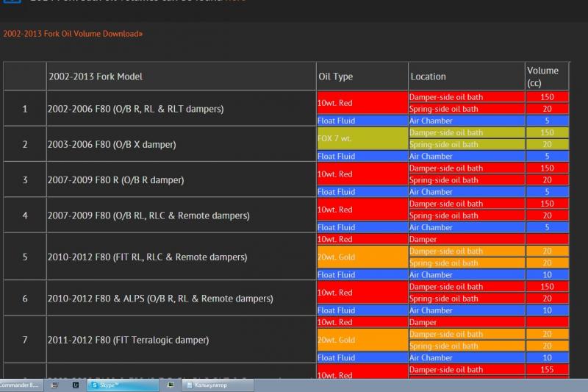Screen dimensions: 588x392
Task: Click volume '155' in the bottom row
Action: pyautogui.click(x=547, y=369)
